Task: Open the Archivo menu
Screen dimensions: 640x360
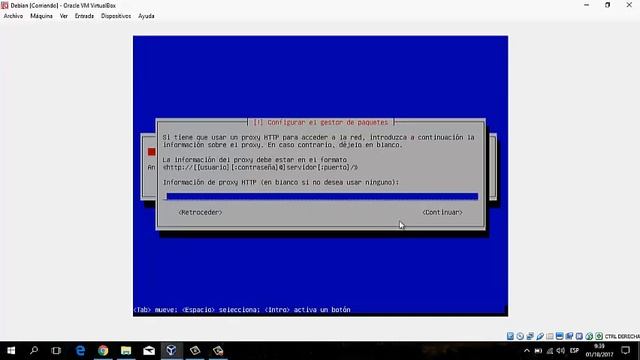Action: (13, 16)
